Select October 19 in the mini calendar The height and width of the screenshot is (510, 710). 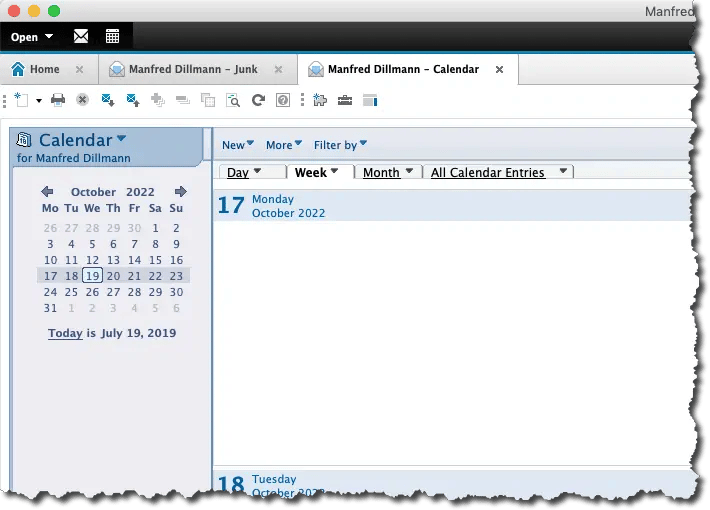click(92, 276)
